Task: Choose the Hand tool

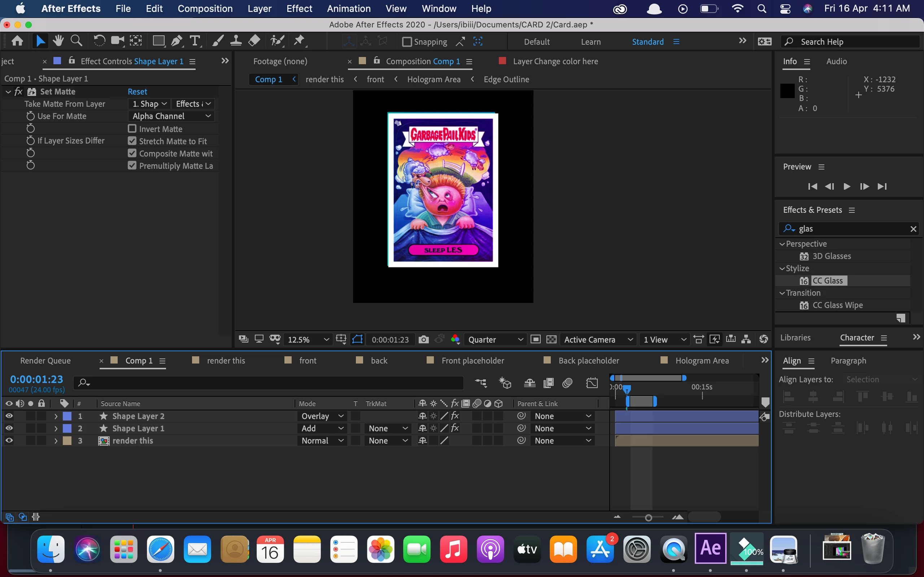Action: [x=58, y=41]
